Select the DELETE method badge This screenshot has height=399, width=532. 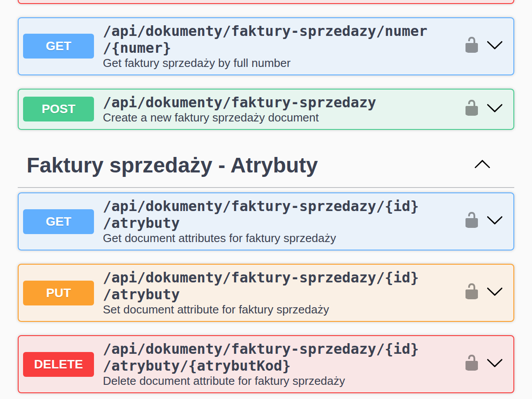pyautogui.click(x=58, y=364)
